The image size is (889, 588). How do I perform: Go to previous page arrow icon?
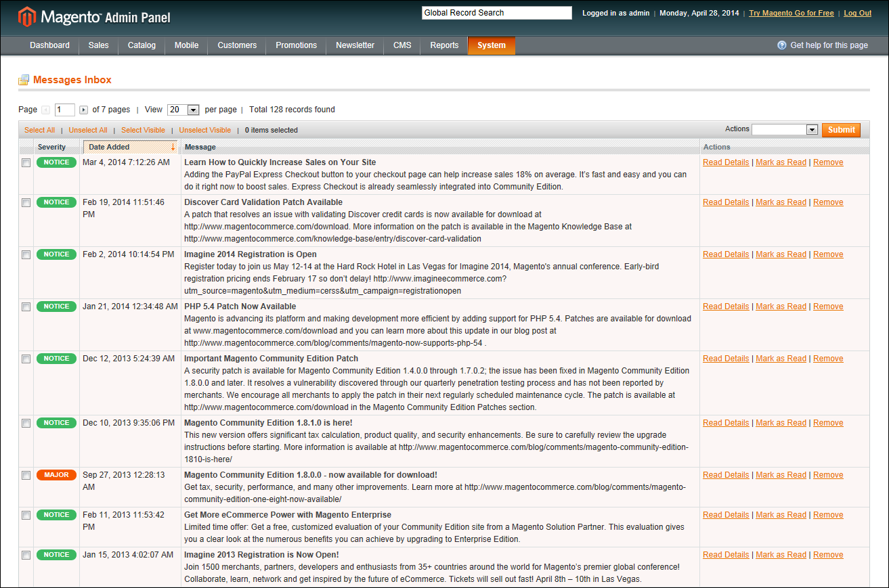pyautogui.click(x=45, y=110)
